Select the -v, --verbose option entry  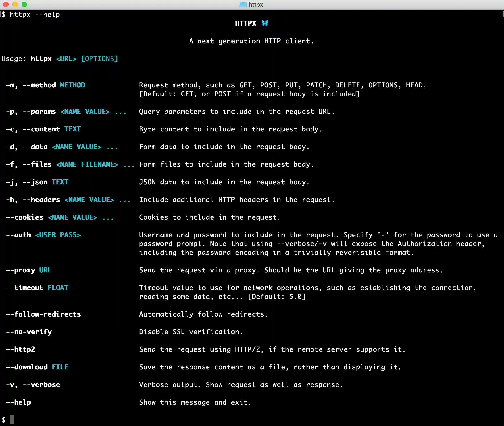(33, 384)
